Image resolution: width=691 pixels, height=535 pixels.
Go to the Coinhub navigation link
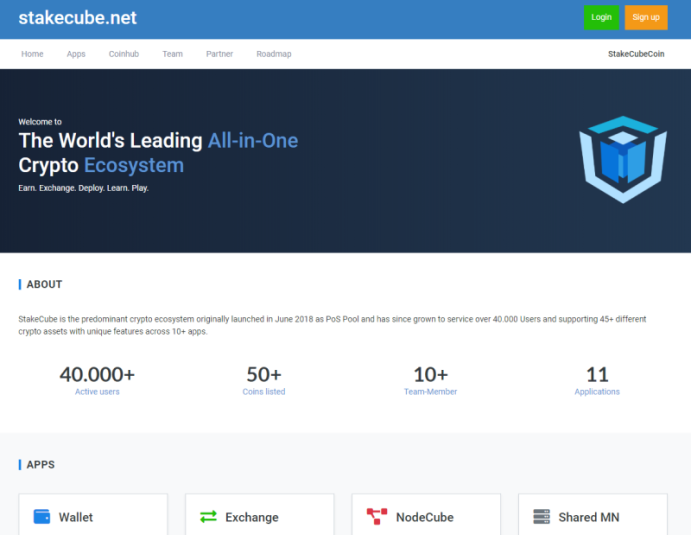click(124, 54)
